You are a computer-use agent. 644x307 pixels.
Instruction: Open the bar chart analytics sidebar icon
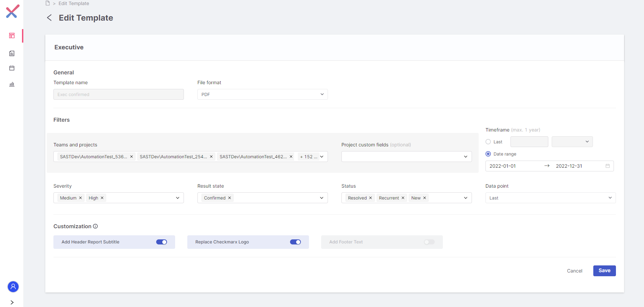pyautogui.click(x=12, y=84)
